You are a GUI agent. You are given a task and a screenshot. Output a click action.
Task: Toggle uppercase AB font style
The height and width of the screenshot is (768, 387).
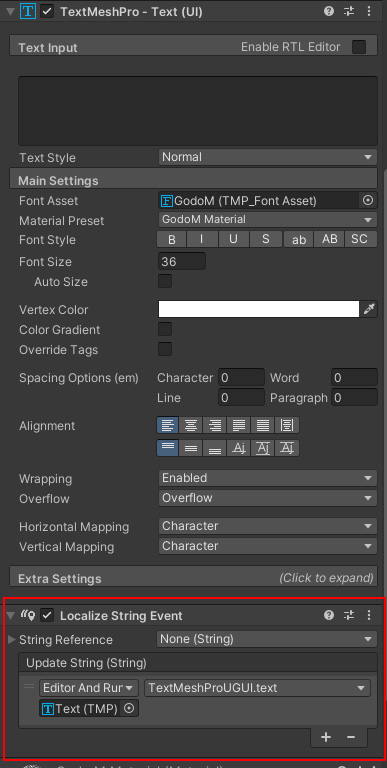point(329,240)
